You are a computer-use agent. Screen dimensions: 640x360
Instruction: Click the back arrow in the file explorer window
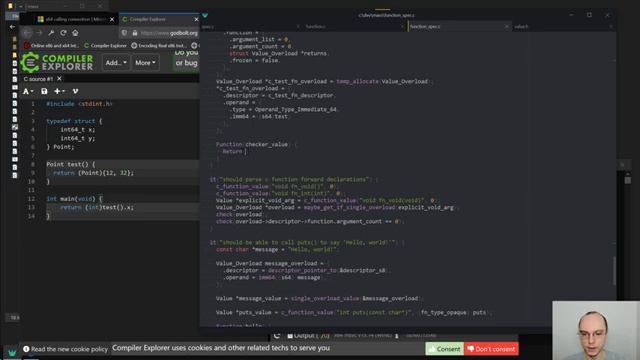(12, 27)
